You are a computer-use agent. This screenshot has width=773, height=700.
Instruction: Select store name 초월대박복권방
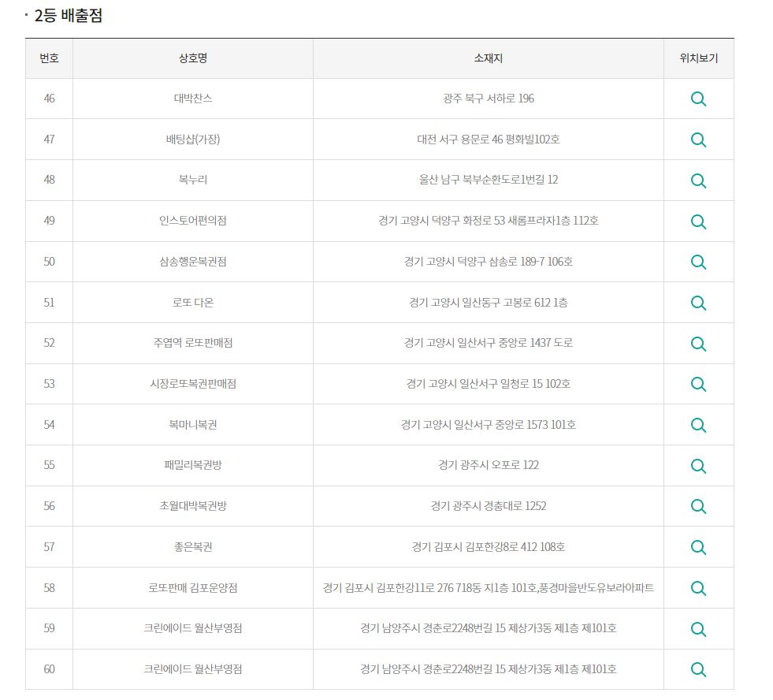coord(193,506)
